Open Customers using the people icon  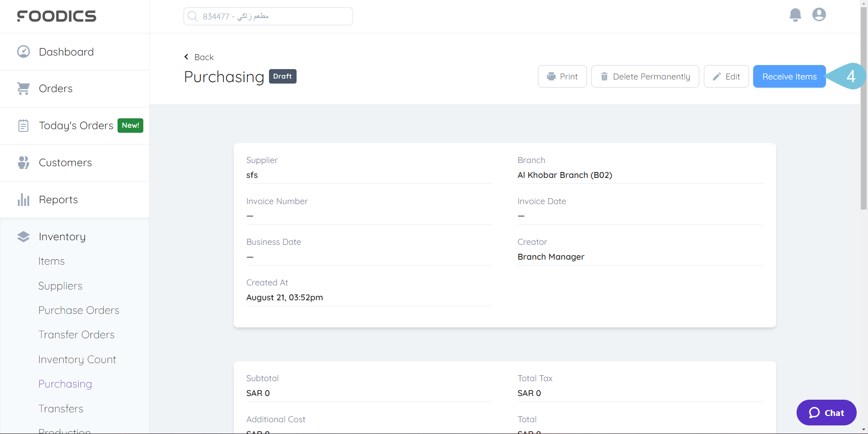coord(23,162)
